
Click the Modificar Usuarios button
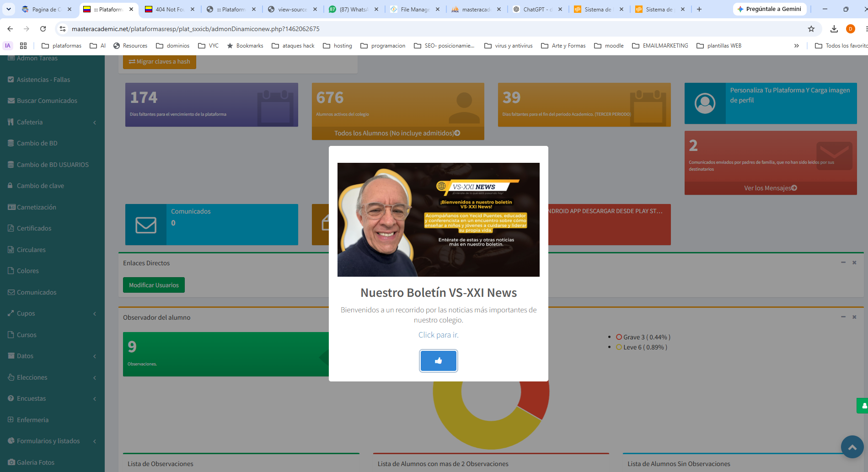(x=154, y=285)
